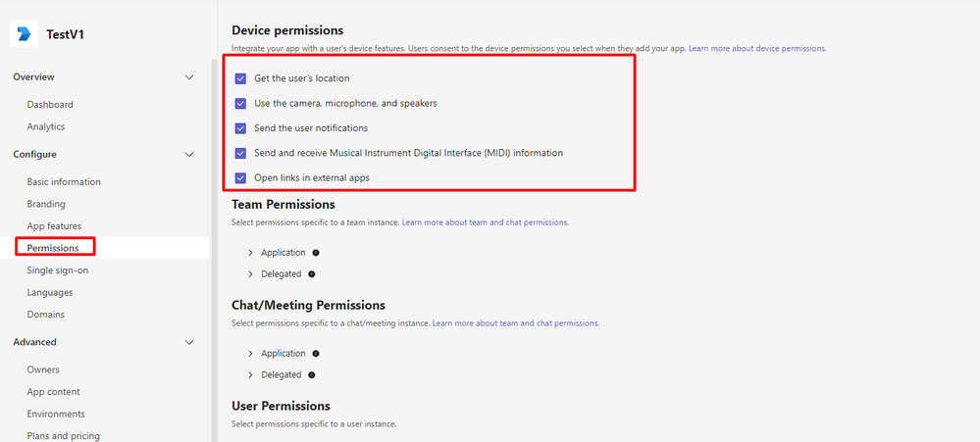The height and width of the screenshot is (442, 980).
Task: Collapse the Advanced section chevron
Action: click(x=190, y=342)
